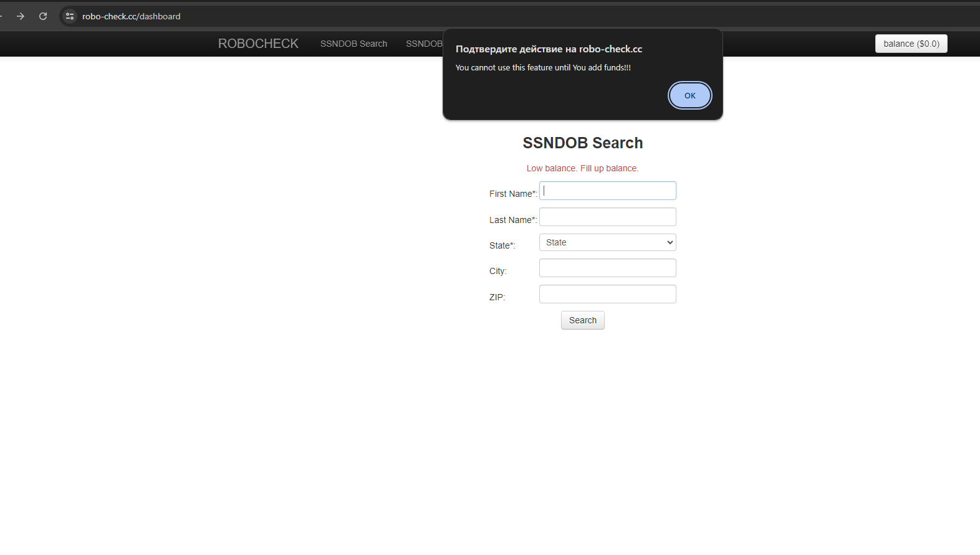The height and width of the screenshot is (555, 980).
Task: Focus the First Name input field
Action: (x=607, y=191)
